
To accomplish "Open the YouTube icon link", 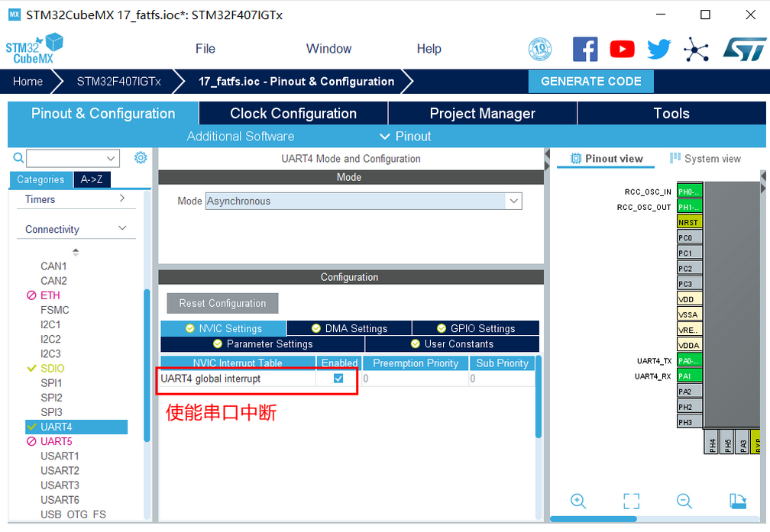I will click(x=622, y=50).
